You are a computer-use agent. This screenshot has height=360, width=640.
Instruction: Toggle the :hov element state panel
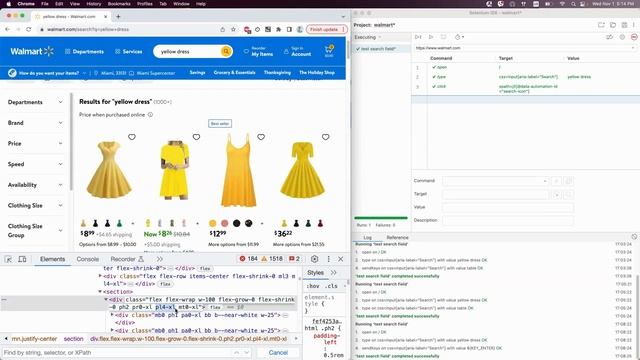(x=313, y=286)
